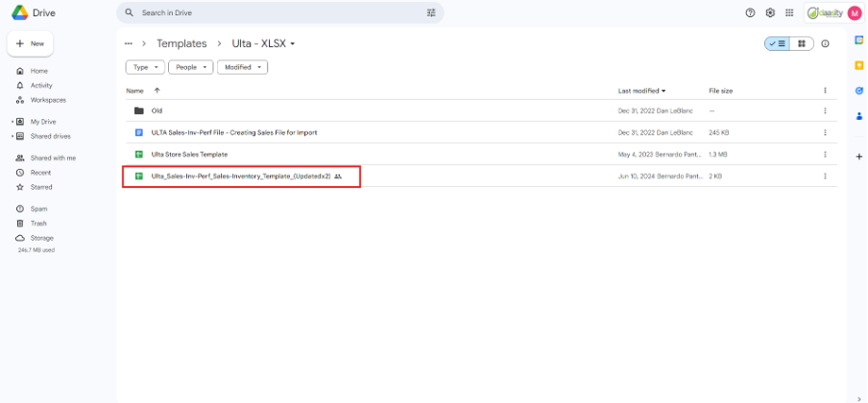Navigate to Templates breadcrumb folder
868x403 pixels.
pos(181,44)
